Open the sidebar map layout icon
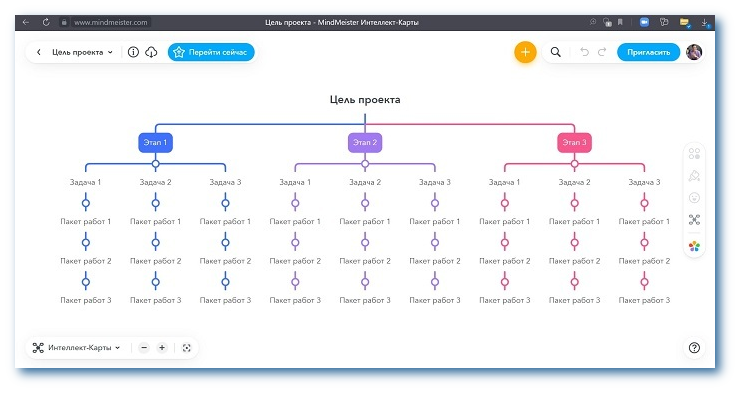740x393 pixels. [694, 219]
